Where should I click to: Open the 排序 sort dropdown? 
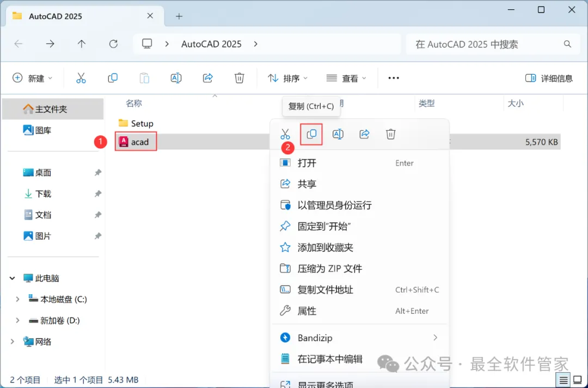(x=287, y=78)
